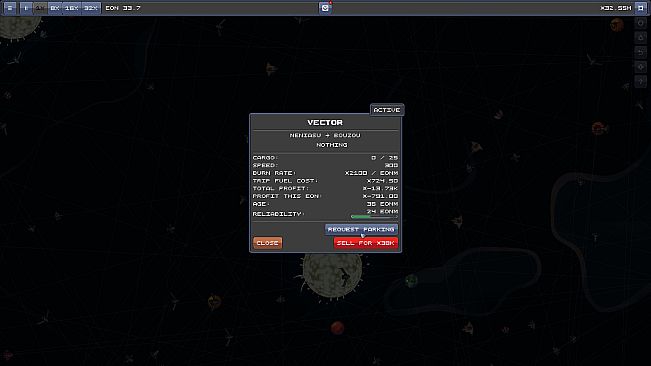Click the Cargo value 0 / 25

[x=384, y=158]
